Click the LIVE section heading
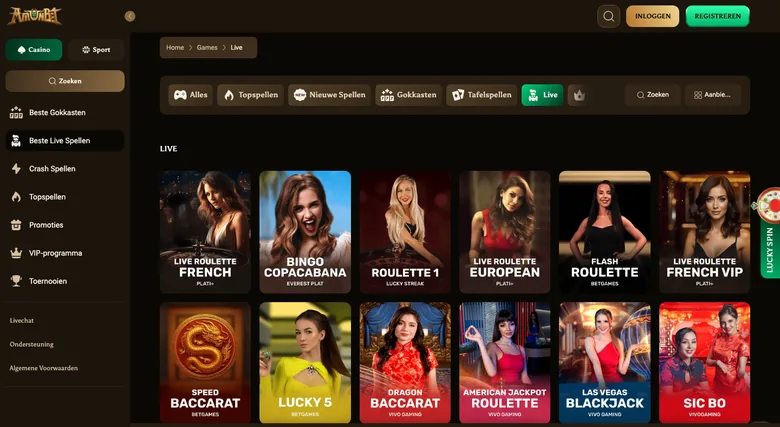780x427 pixels. click(x=169, y=149)
